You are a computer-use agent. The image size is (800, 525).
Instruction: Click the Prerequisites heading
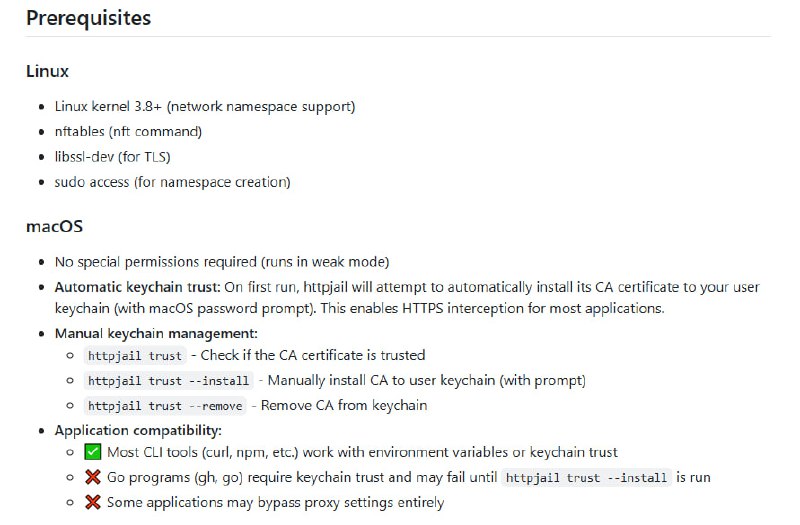point(87,18)
